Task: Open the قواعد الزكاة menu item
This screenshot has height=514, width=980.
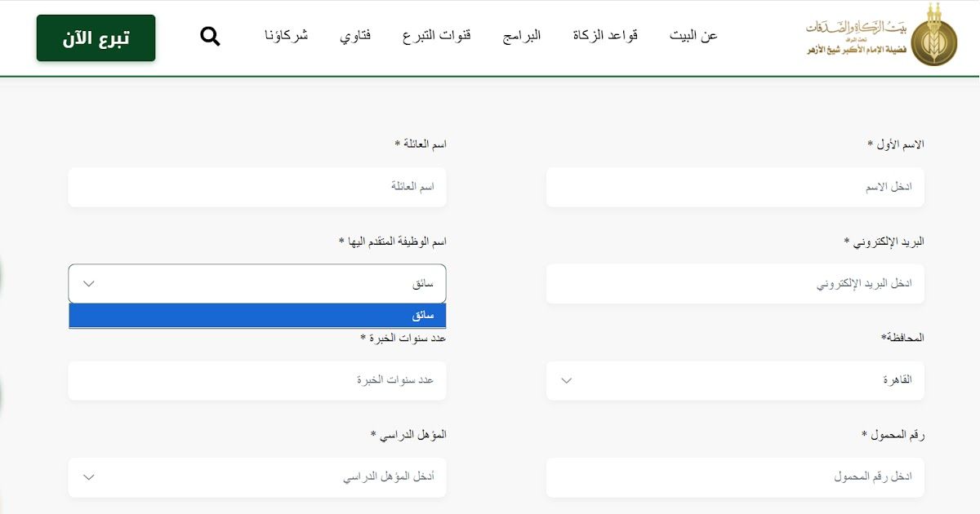Action: 605,36
